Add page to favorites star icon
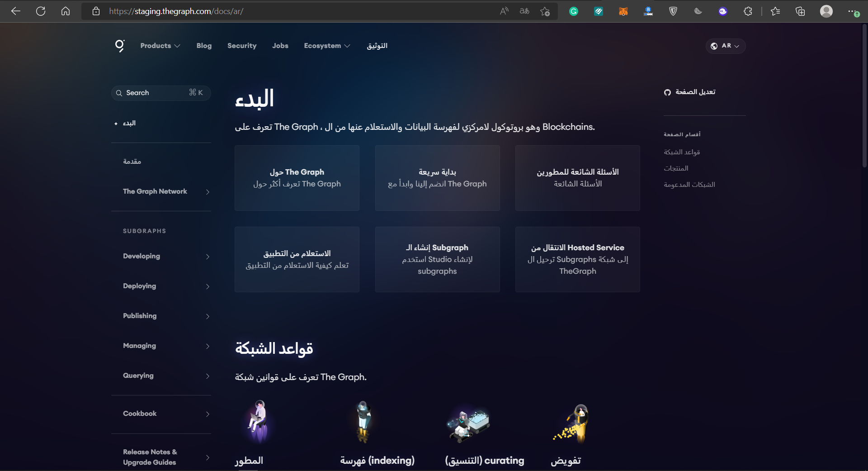Screen dimensions: 868x471 point(545,11)
